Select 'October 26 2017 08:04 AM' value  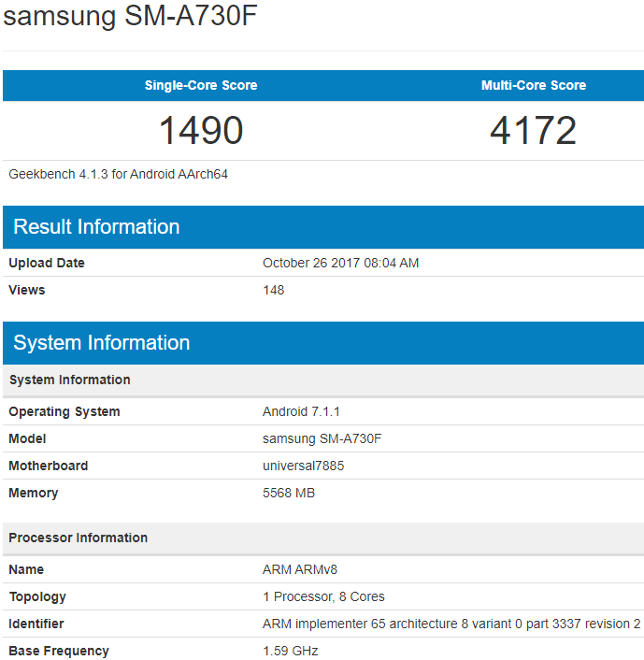pyautogui.click(x=340, y=263)
